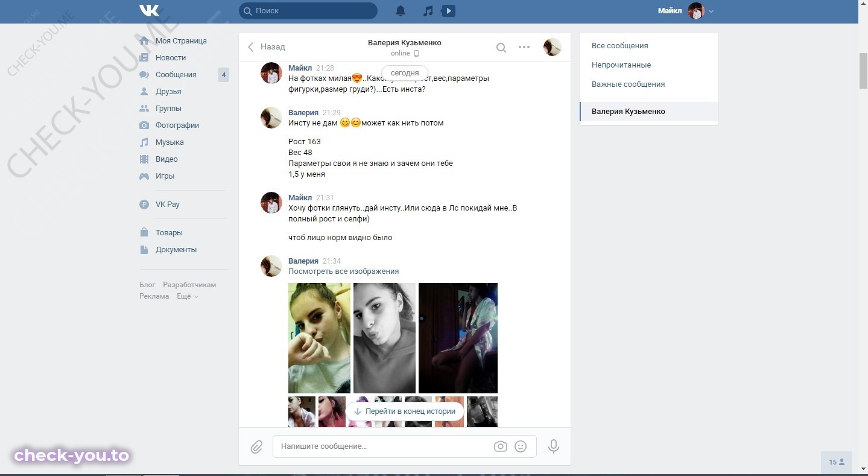Click the video play icon in header
Viewport: 868px width, 476px height.
448,11
